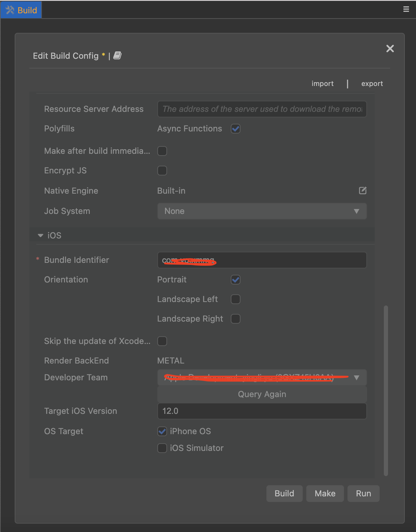Click the Target iOS Version field
416x532 pixels.
[262, 411]
